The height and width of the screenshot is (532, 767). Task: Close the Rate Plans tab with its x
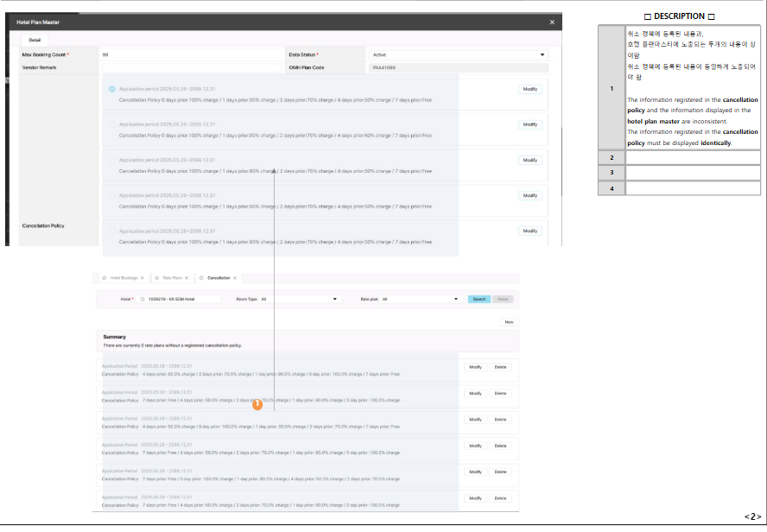click(x=187, y=278)
